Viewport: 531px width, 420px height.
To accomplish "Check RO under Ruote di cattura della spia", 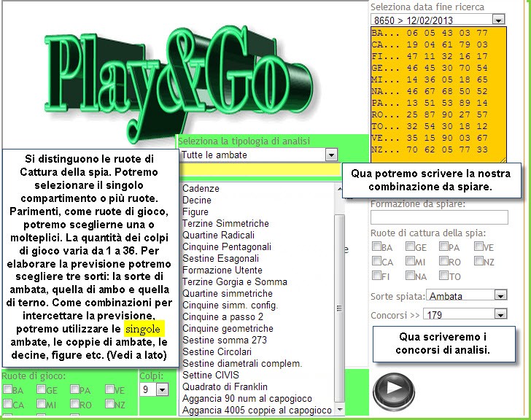I will [443, 261].
